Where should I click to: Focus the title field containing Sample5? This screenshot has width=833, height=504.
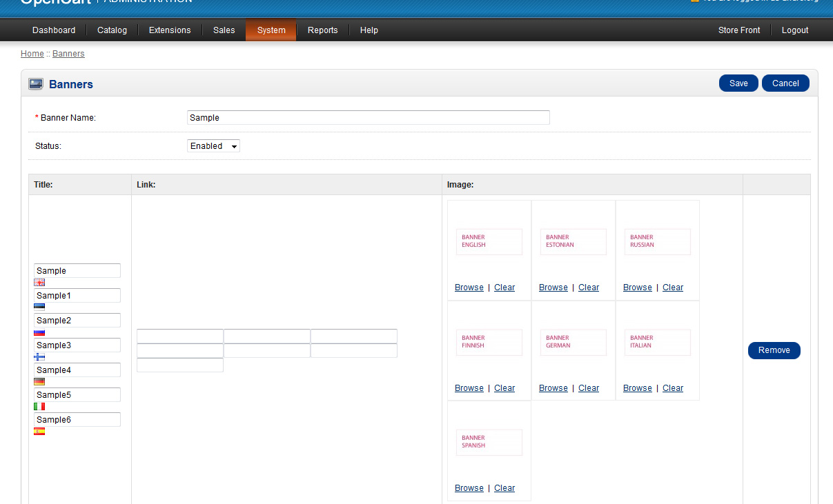(77, 394)
